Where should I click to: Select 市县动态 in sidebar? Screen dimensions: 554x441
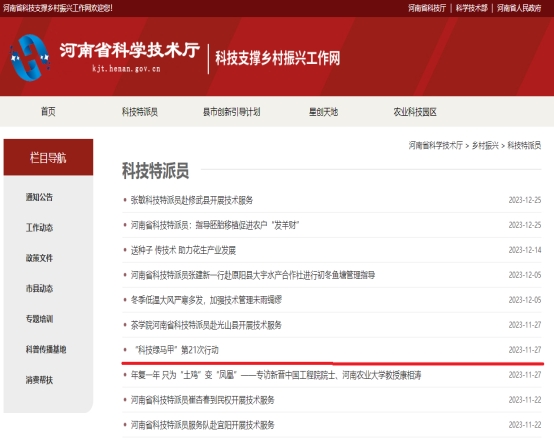point(39,288)
